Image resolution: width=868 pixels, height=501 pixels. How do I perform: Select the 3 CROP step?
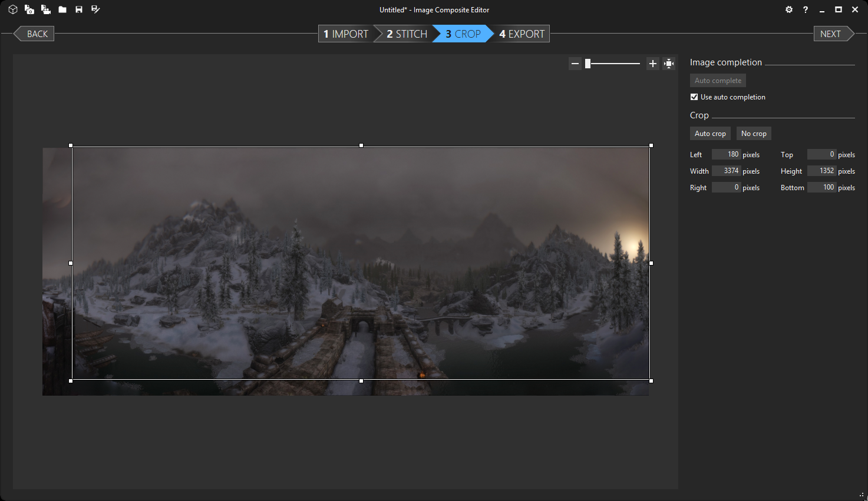click(x=463, y=34)
